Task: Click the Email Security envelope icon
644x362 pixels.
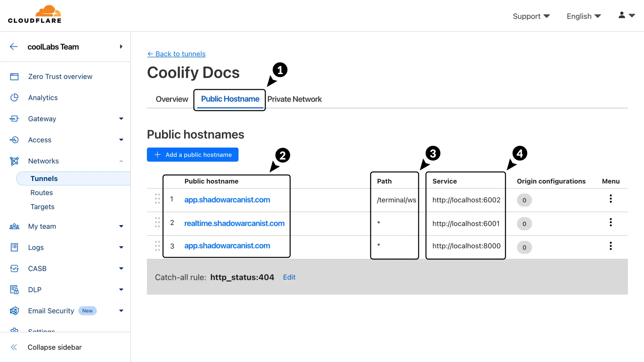Action: point(14,311)
